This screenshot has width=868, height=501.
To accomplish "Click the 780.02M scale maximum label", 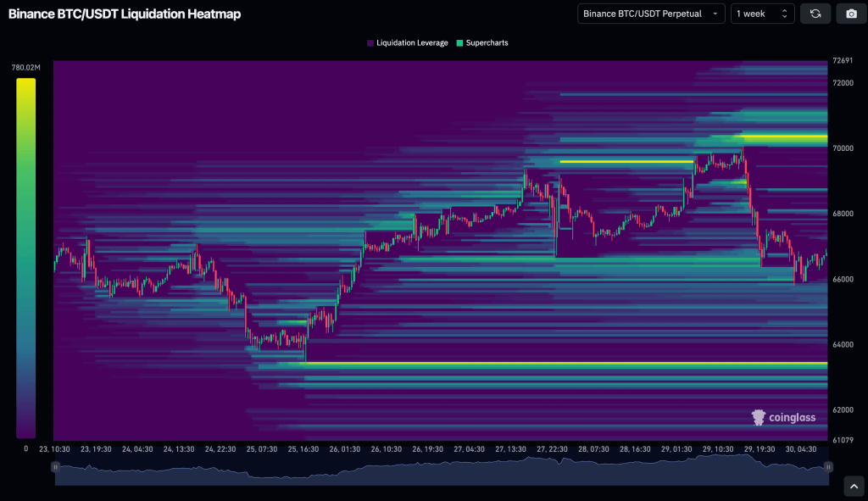I will 26,68.
